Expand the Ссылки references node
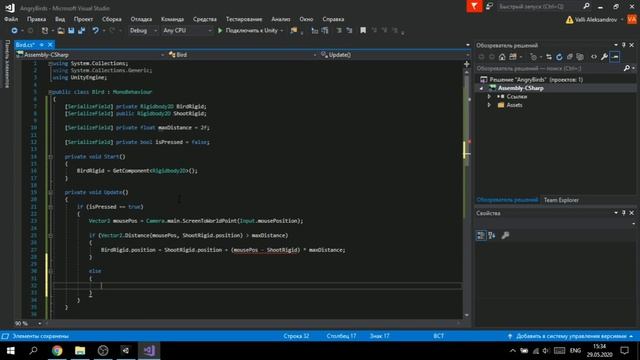 [489, 97]
